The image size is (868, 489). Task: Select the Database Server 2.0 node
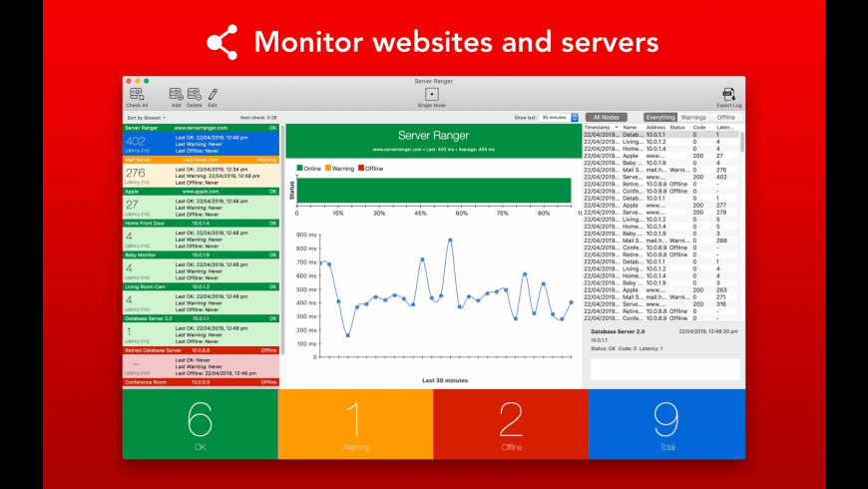pos(201,330)
